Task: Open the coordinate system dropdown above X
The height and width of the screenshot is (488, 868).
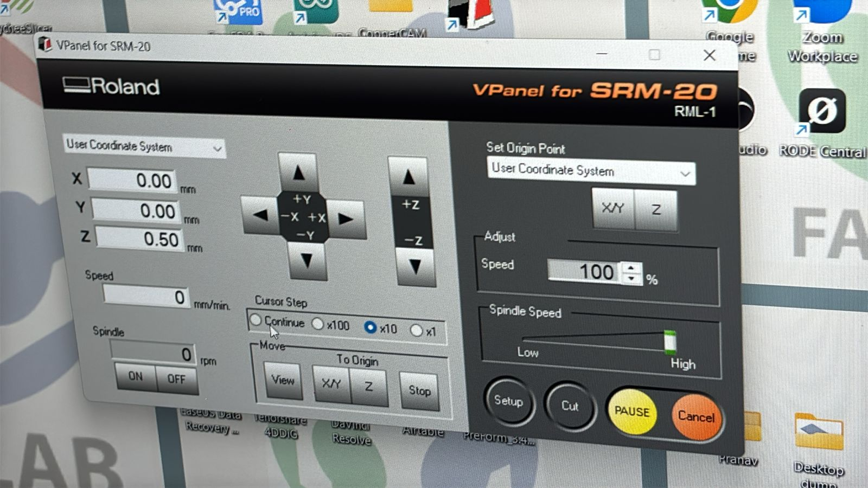Action: 144,146
